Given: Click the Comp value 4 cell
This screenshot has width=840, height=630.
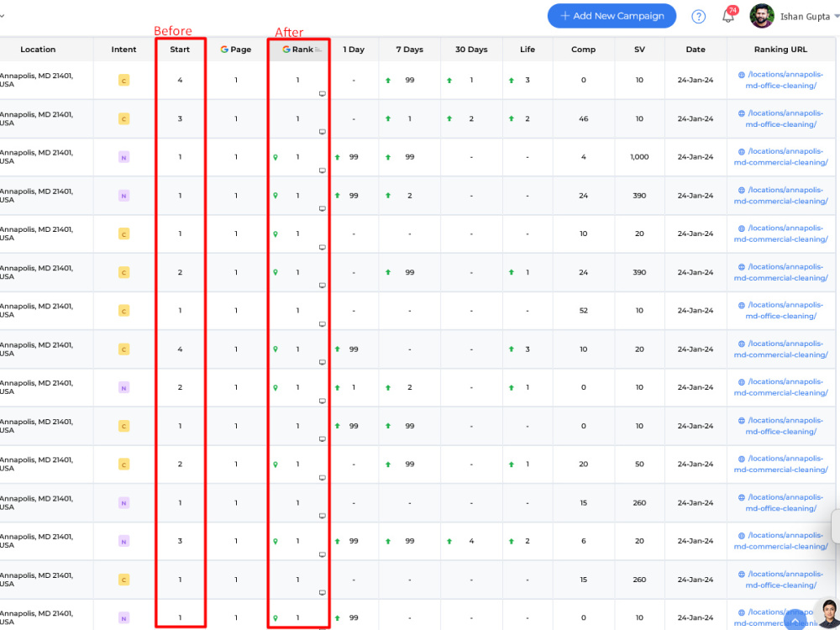Looking at the screenshot, I should tap(584, 158).
